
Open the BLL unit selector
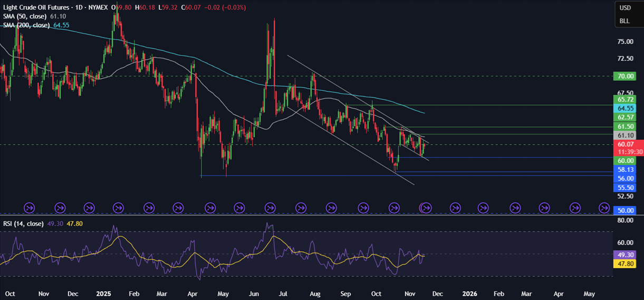pyautogui.click(x=624, y=21)
